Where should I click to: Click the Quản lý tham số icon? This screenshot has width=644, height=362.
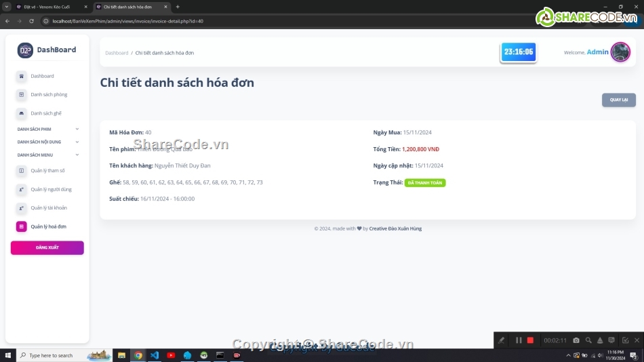(x=22, y=171)
